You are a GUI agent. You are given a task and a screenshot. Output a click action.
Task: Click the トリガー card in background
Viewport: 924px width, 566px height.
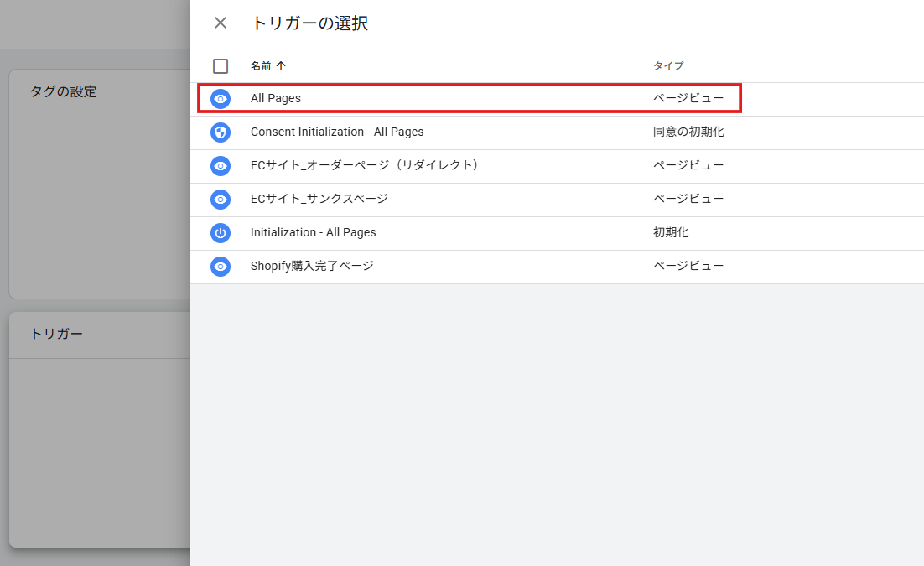coord(56,334)
